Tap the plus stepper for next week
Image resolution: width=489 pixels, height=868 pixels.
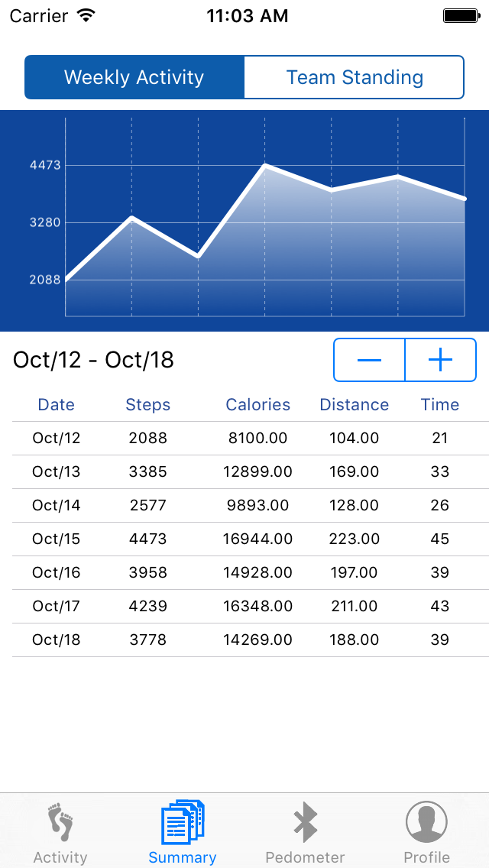pyautogui.click(x=441, y=360)
